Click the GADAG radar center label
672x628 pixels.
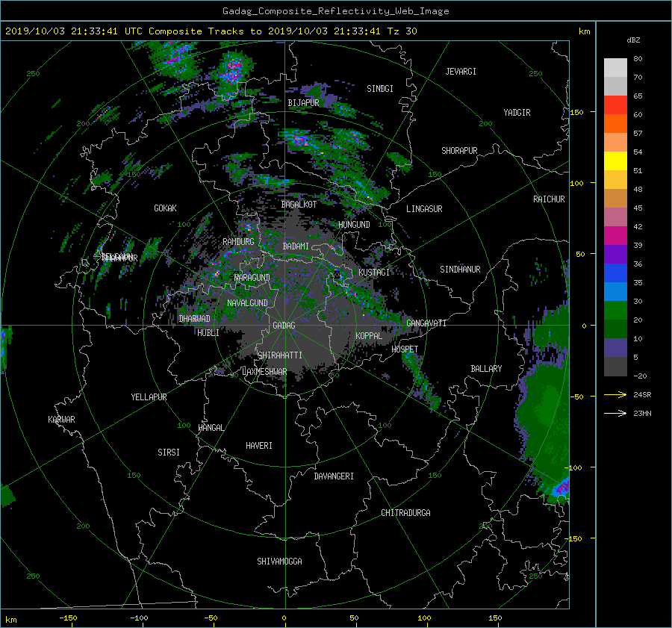coord(284,326)
